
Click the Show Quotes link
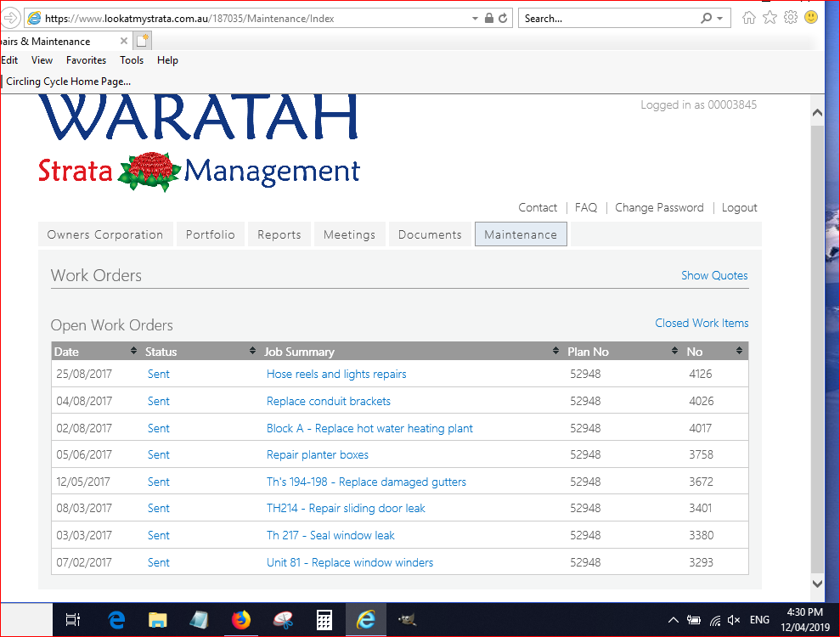click(714, 275)
